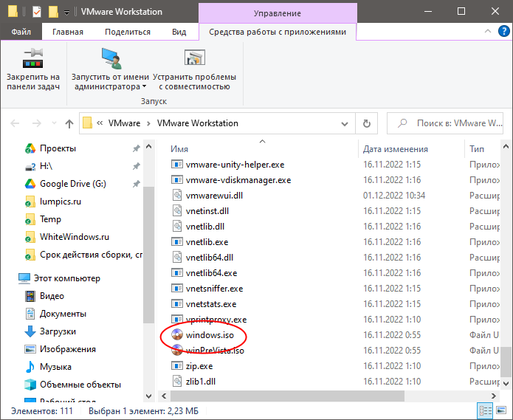This screenshot has height=420, width=513.
Task: Select the vnetlib64.dll file
Action: pos(209,258)
